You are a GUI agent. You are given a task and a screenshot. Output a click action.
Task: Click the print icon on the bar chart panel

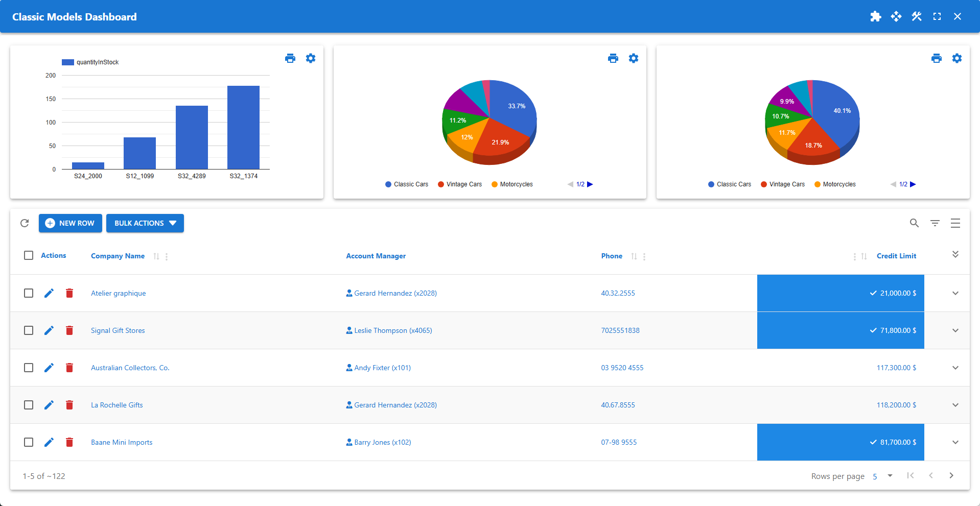coord(290,58)
